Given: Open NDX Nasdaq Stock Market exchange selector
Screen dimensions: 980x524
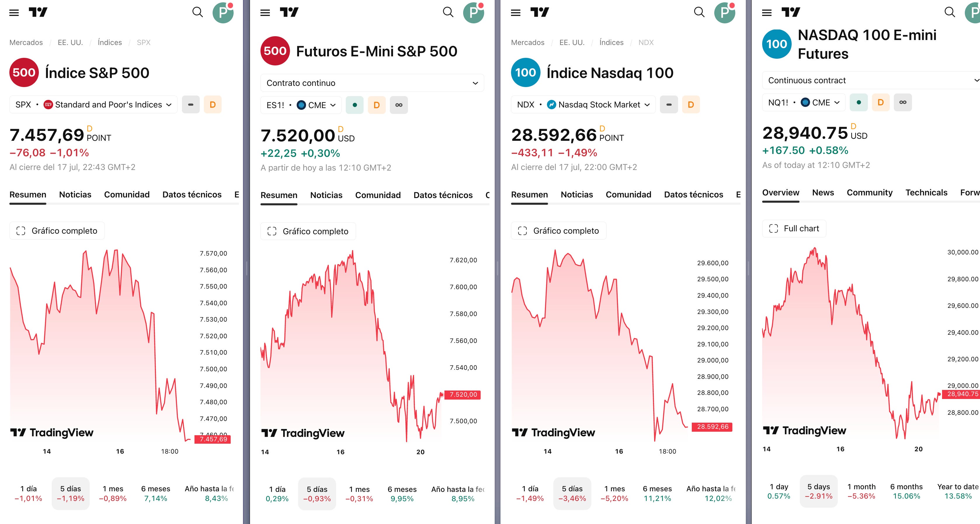Looking at the screenshot, I should click(583, 105).
